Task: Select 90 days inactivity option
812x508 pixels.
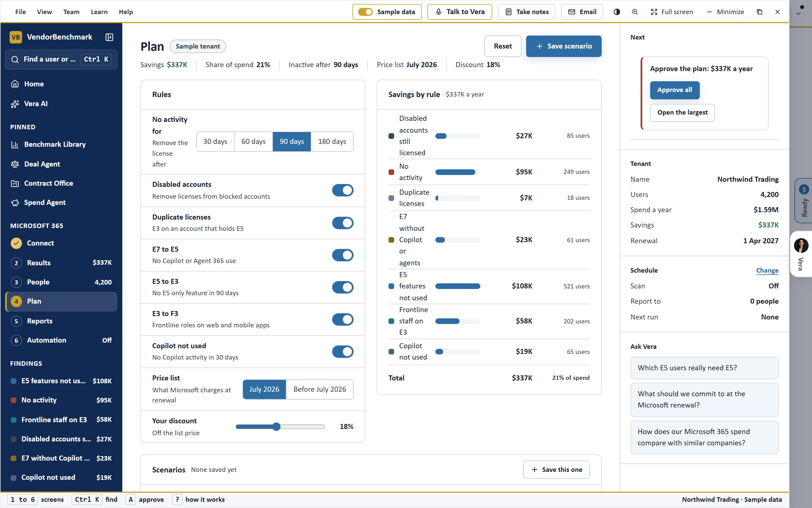Action: (292, 141)
